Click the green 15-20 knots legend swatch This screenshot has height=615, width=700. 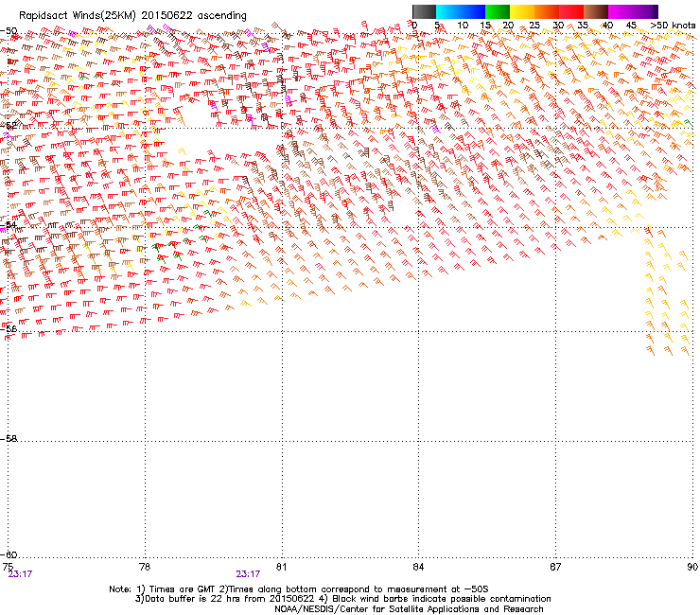(x=498, y=11)
